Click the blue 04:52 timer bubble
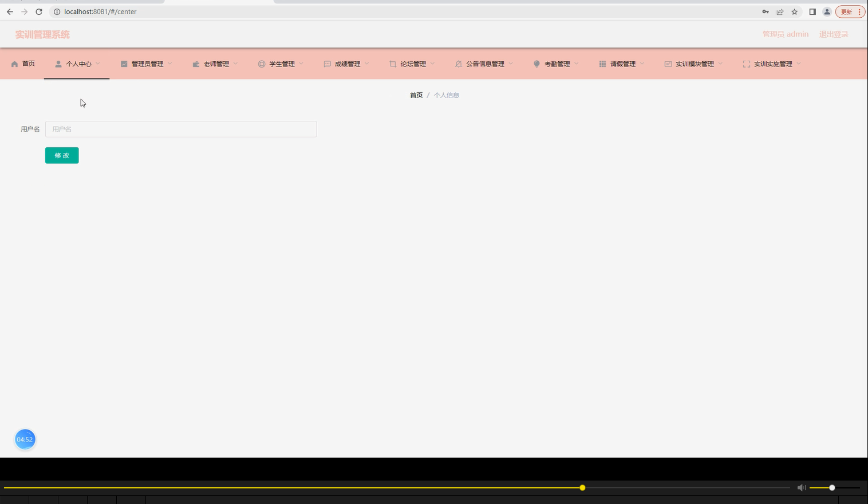 coord(25,439)
